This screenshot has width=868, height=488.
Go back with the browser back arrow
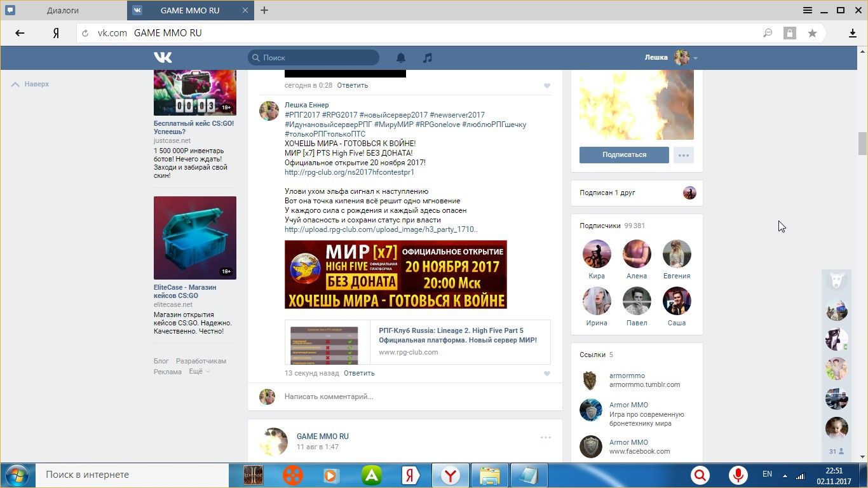coord(20,33)
